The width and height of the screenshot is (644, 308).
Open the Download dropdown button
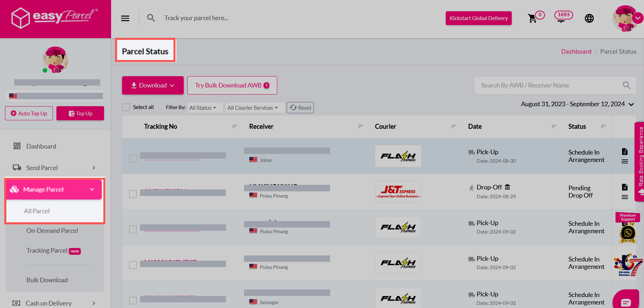tap(153, 85)
